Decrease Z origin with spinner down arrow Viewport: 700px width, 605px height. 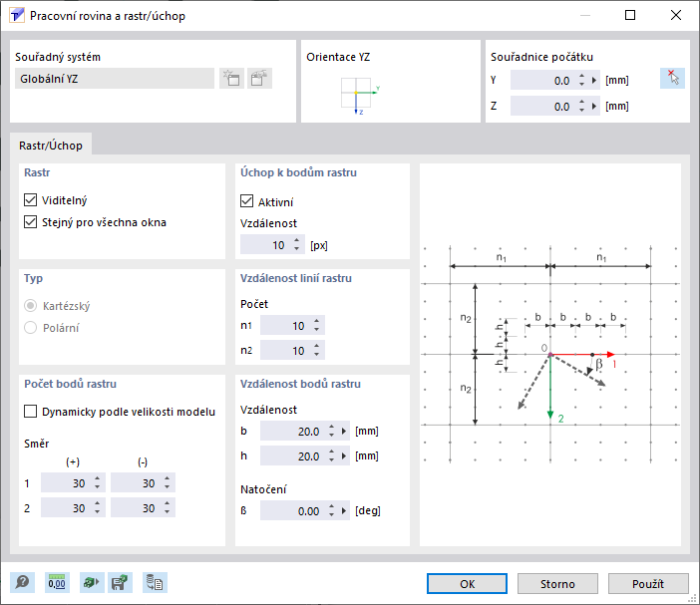(x=581, y=111)
